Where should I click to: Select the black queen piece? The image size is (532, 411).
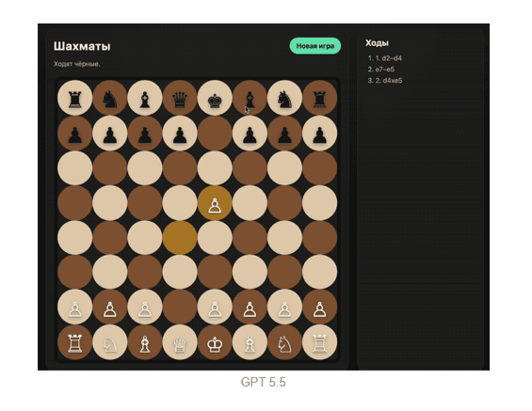pos(180,98)
